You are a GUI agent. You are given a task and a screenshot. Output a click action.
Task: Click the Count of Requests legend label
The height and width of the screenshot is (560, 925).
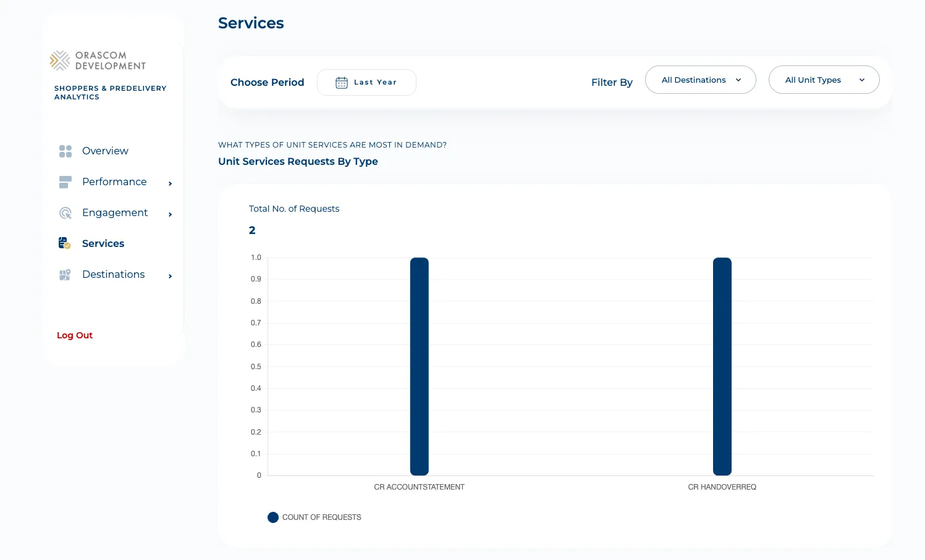pyautogui.click(x=322, y=517)
